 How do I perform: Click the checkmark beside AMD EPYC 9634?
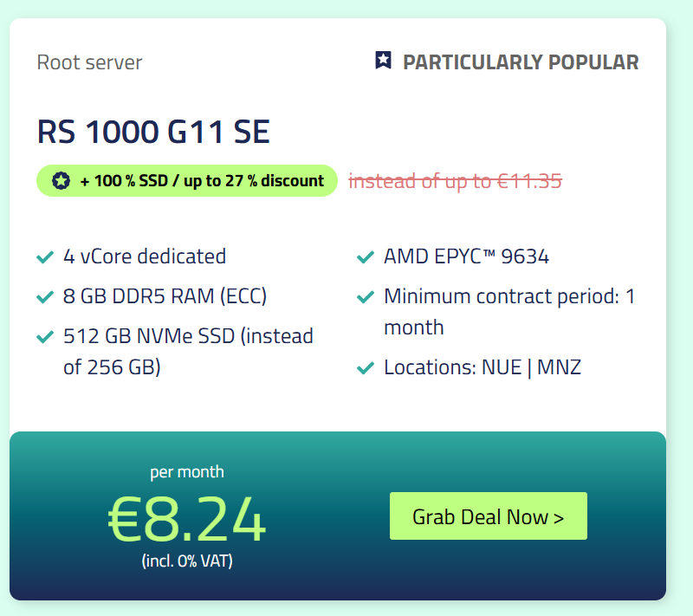pyautogui.click(x=366, y=256)
